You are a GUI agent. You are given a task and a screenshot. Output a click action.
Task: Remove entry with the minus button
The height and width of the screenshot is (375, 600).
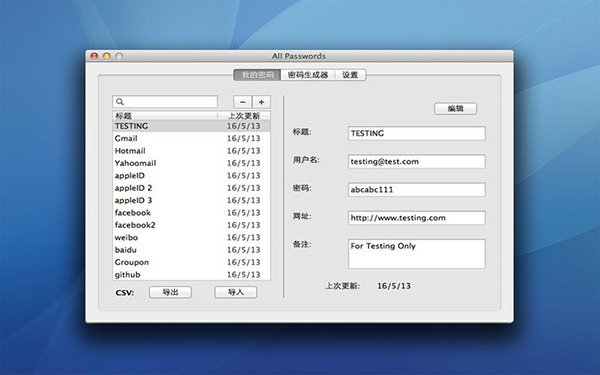pyautogui.click(x=243, y=102)
